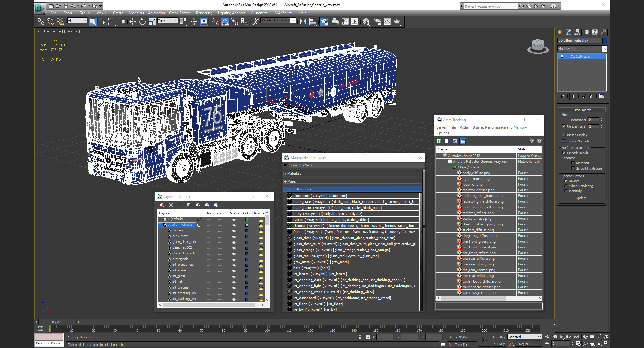
Task: Toggle the Selection Lock padlock icon
Action: [x=360, y=337]
